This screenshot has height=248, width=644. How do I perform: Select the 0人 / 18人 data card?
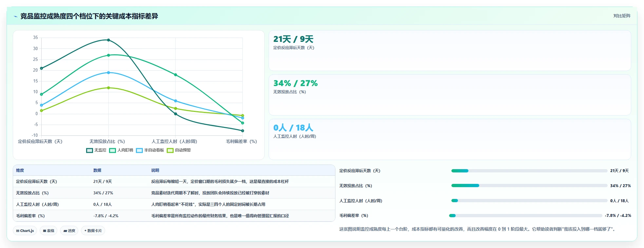coord(450,139)
